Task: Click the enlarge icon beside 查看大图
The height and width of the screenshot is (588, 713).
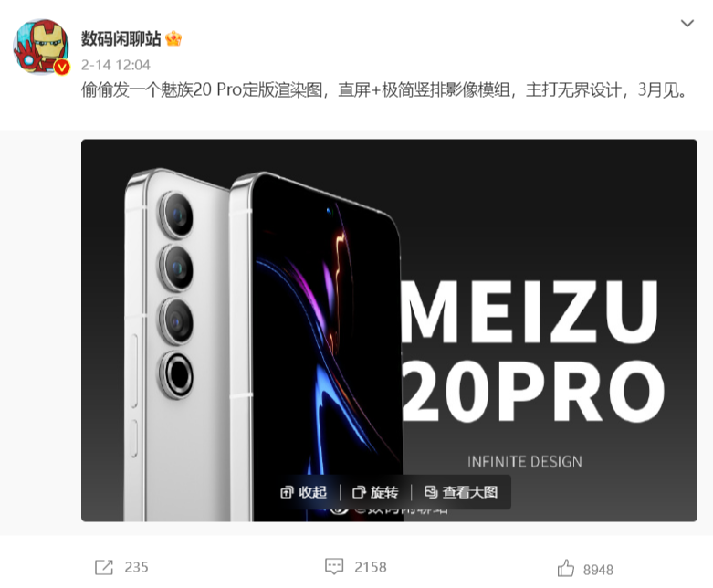Action: click(x=431, y=491)
